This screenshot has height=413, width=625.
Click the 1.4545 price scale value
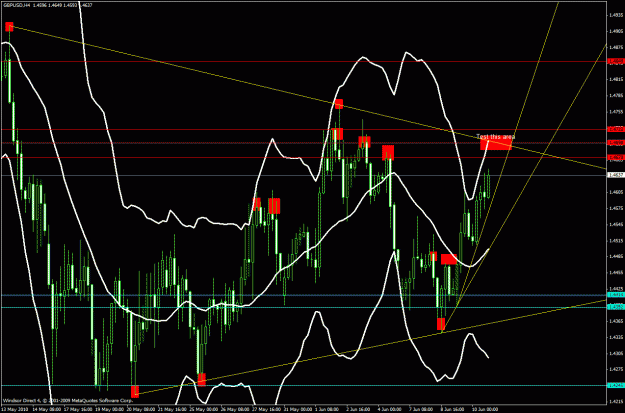tap(616, 224)
